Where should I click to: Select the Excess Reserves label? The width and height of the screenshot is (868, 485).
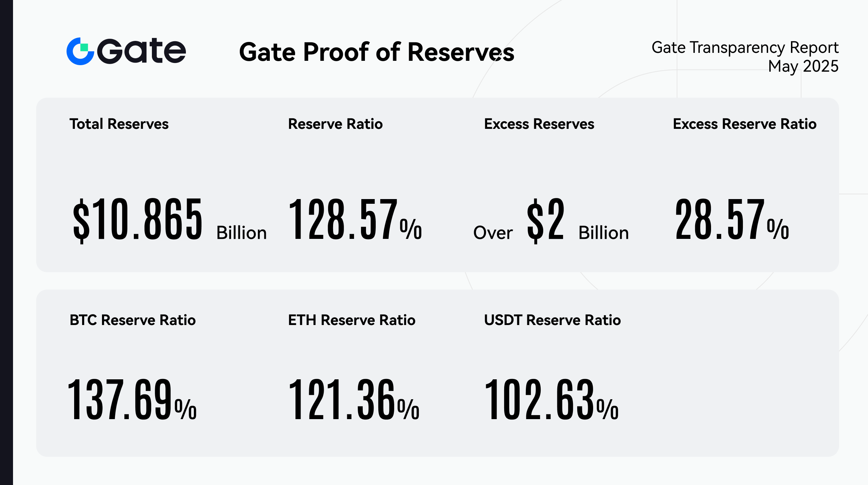pyautogui.click(x=539, y=124)
